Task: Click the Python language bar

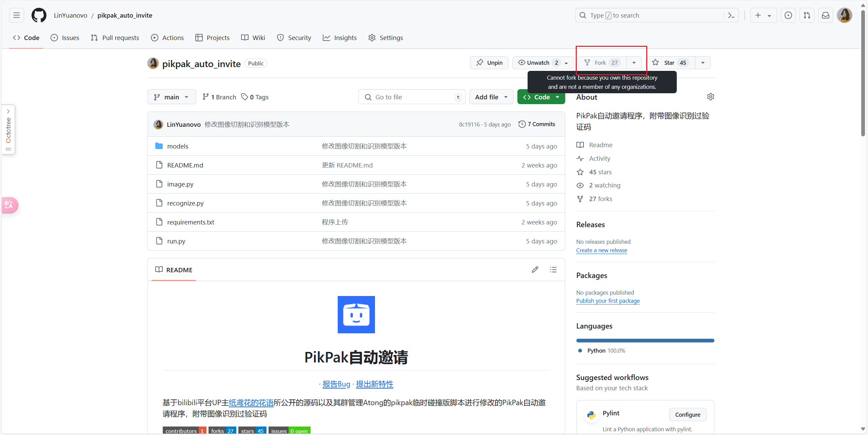Action: [x=645, y=340]
